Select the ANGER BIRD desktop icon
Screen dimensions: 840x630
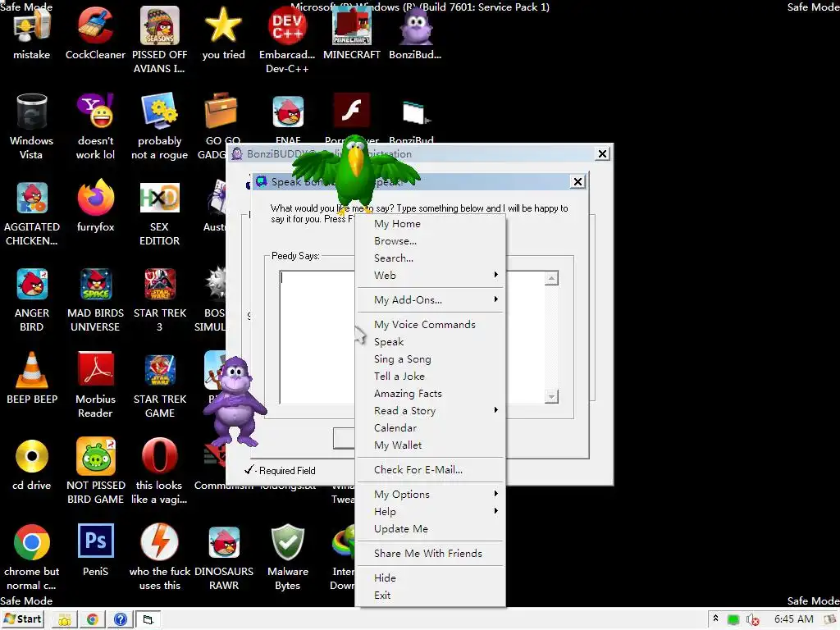pos(32,299)
